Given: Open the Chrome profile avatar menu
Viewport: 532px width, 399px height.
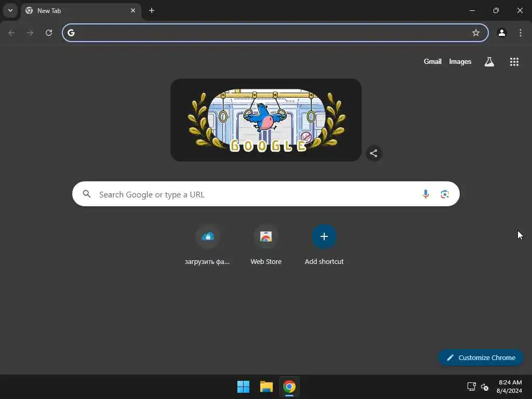Looking at the screenshot, I should point(502,33).
